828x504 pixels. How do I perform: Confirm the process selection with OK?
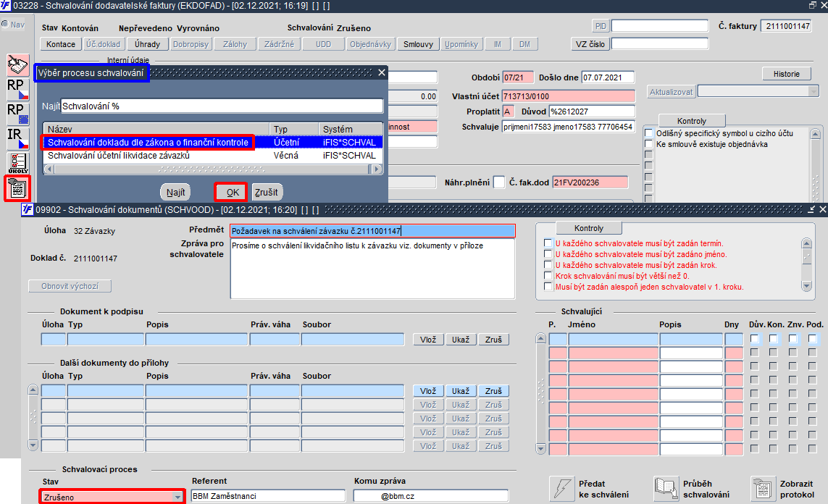231,192
